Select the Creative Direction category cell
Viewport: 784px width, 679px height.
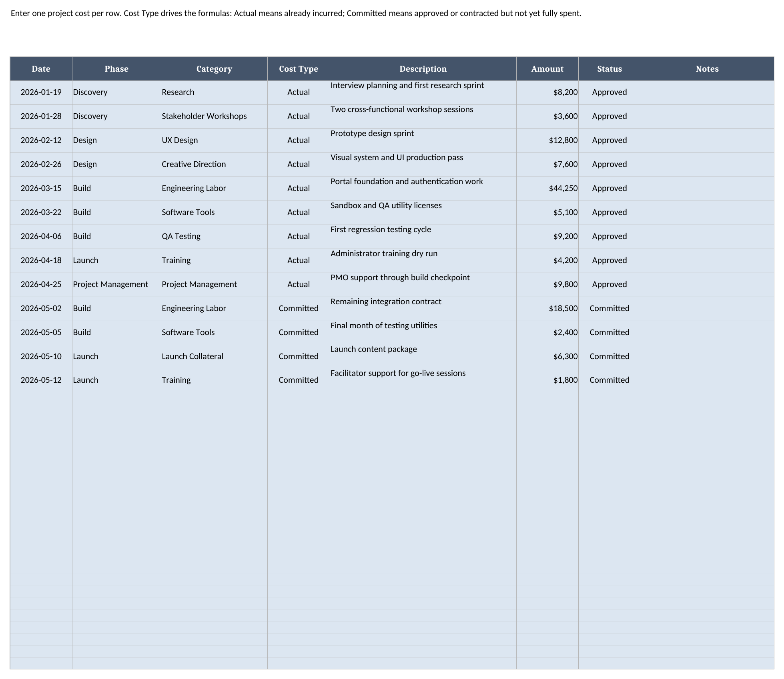[214, 165]
